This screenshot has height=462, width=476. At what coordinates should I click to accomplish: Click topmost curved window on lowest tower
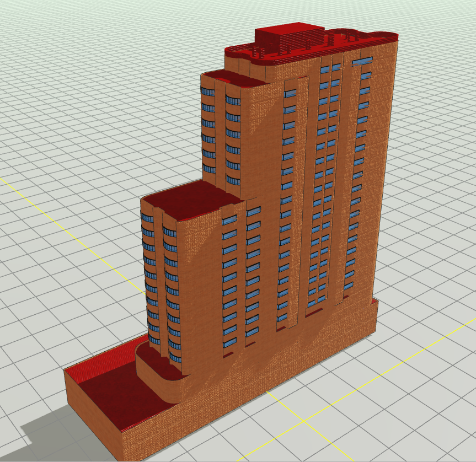pos(148,217)
